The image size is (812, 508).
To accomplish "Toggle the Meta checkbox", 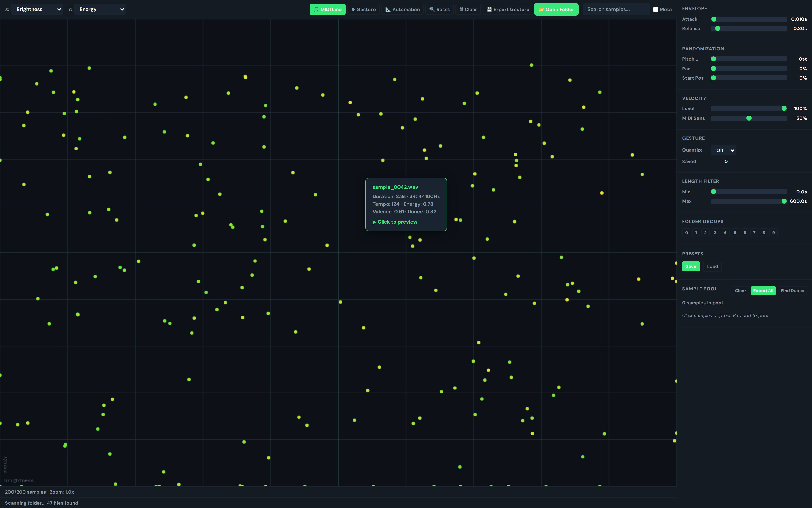I will pyautogui.click(x=655, y=9).
